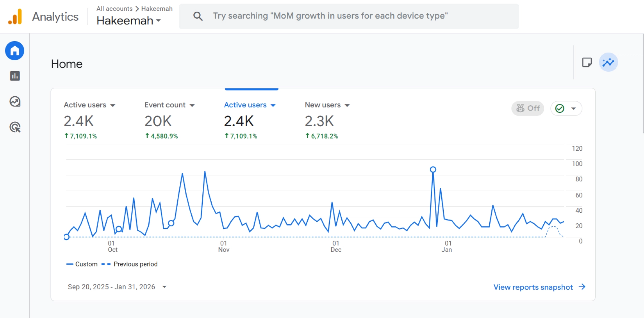The height and width of the screenshot is (318, 644).
Task: Open the Sep 20 - Jan 31 date range picker
Action: [116, 286]
